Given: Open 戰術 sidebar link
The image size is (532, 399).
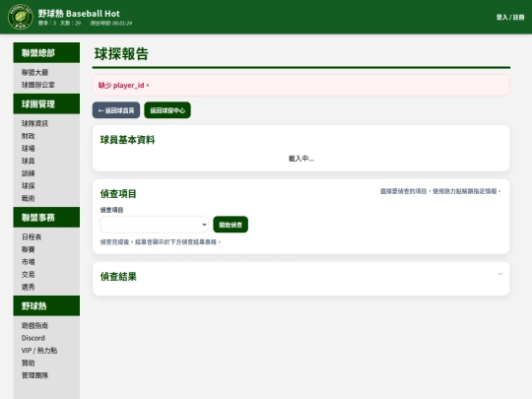Looking at the screenshot, I should (x=29, y=198).
